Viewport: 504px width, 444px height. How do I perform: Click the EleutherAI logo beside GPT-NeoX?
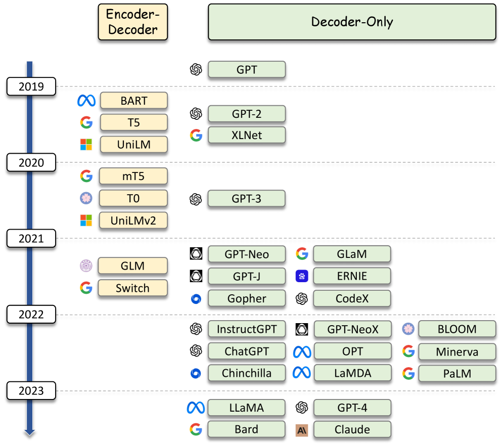coord(302,329)
